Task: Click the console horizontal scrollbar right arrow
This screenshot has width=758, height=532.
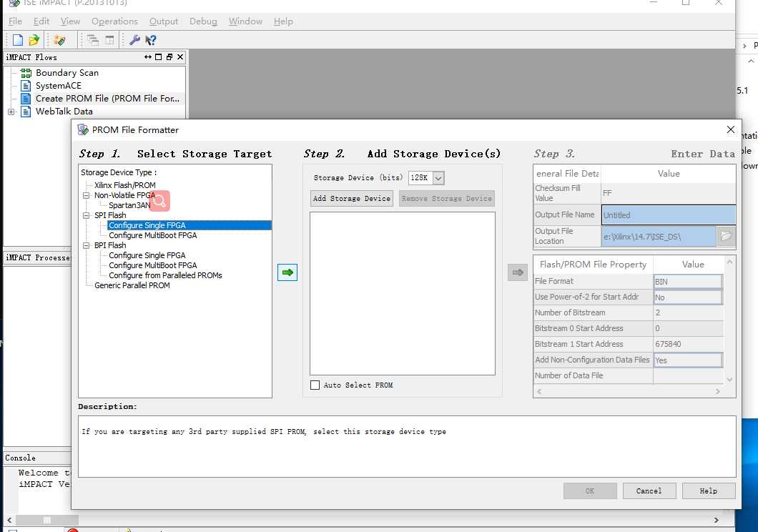Action: (717, 521)
